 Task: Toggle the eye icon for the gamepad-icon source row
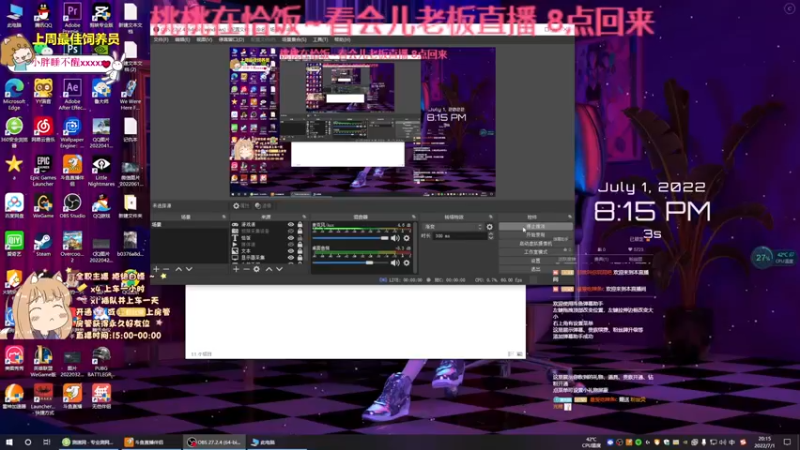tap(291, 224)
